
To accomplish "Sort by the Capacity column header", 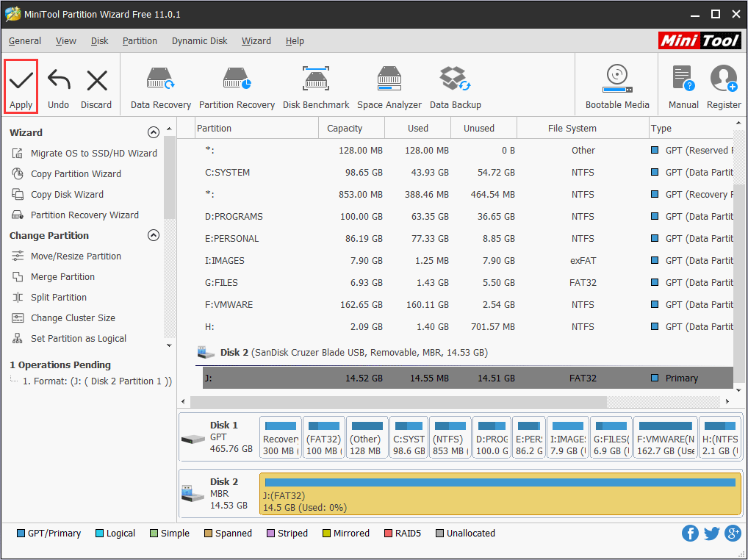I will 345,129.
